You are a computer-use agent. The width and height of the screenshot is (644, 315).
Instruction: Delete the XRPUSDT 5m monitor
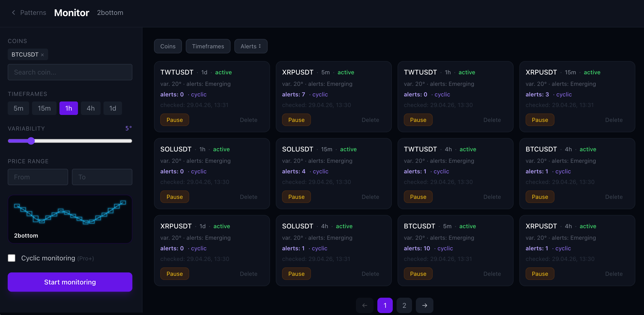370,120
